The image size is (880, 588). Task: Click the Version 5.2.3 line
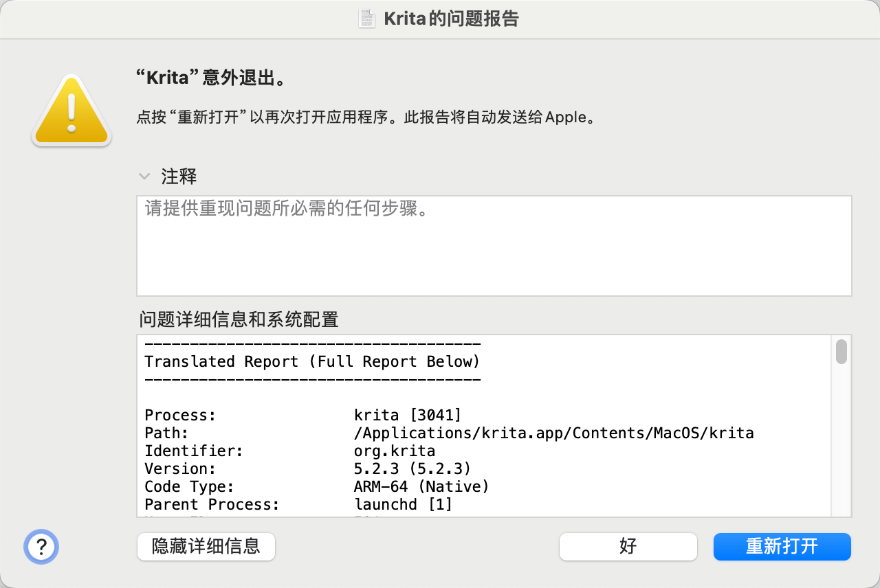[412, 468]
